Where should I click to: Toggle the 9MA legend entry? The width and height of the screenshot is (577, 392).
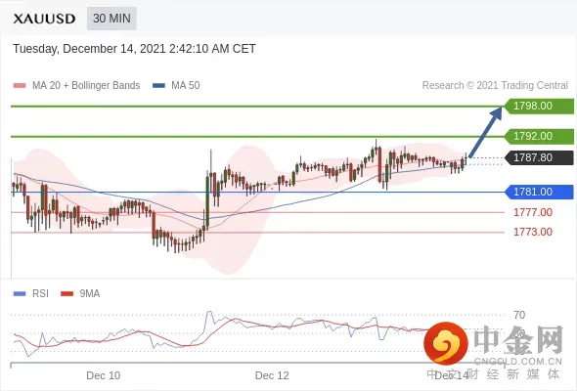click(x=80, y=293)
